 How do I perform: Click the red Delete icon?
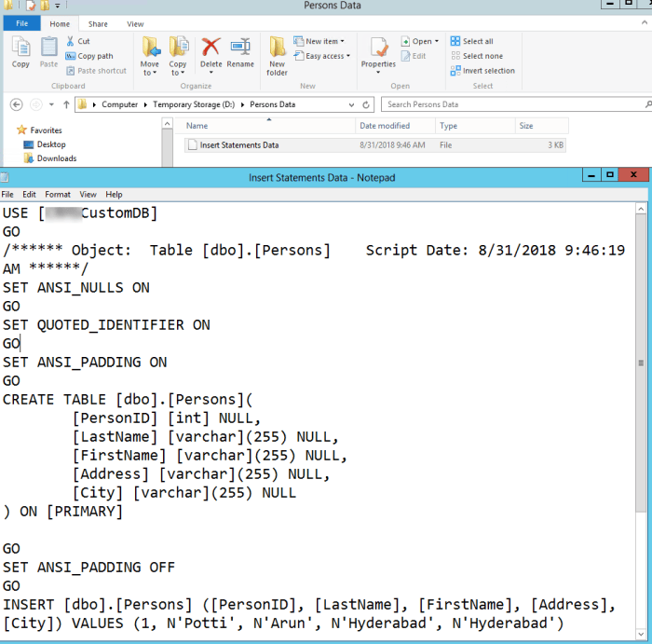click(x=211, y=47)
